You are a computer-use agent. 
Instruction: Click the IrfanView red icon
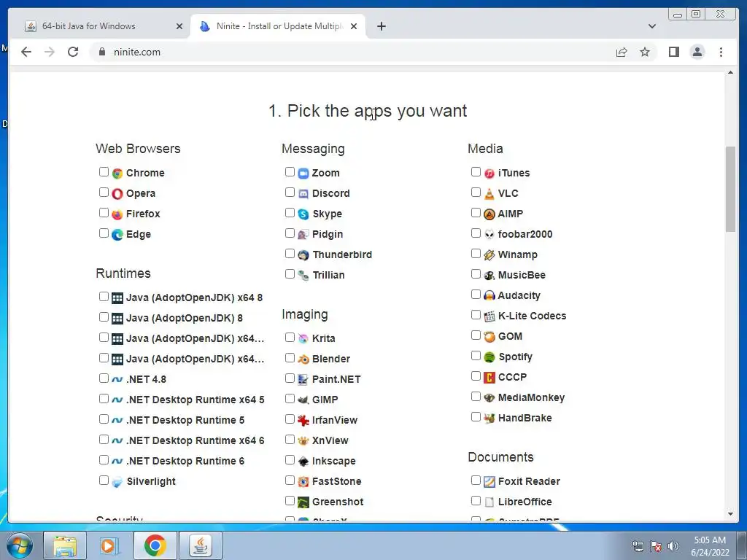tap(303, 421)
